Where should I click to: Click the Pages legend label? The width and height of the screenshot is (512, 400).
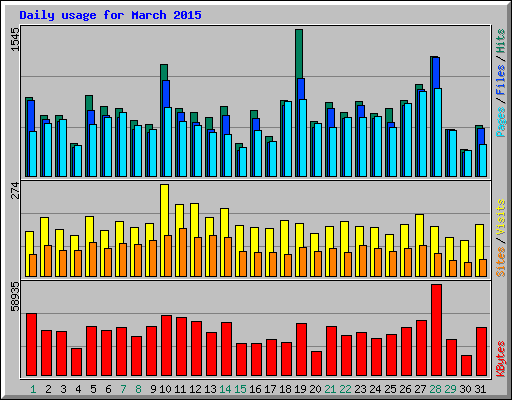point(501,122)
